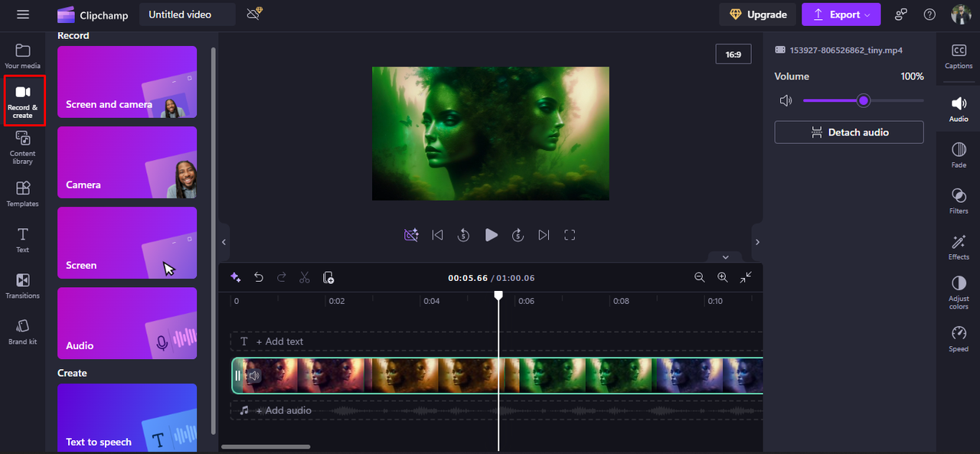This screenshot has width=980, height=454.
Task: Click the Add audio track
Action: click(x=497, y=410)
